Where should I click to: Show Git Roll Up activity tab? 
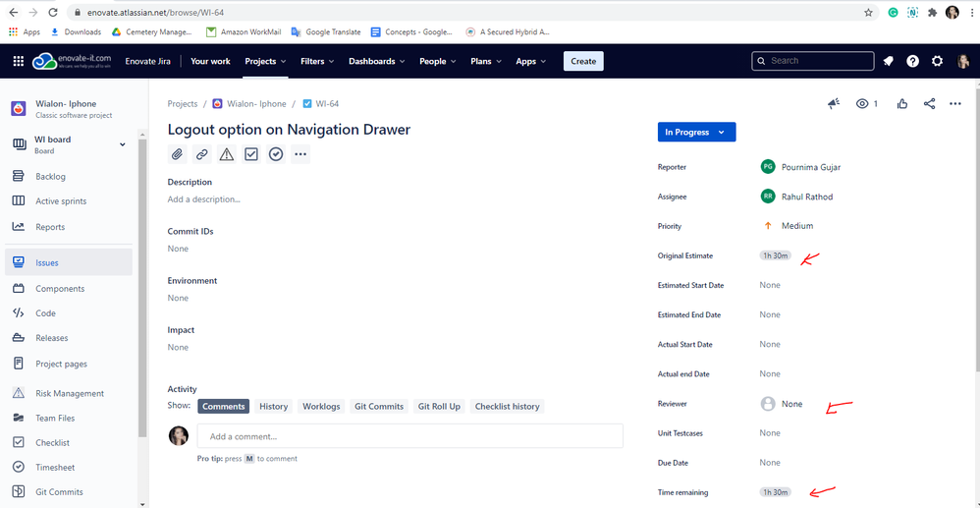[x=439, y=407]
